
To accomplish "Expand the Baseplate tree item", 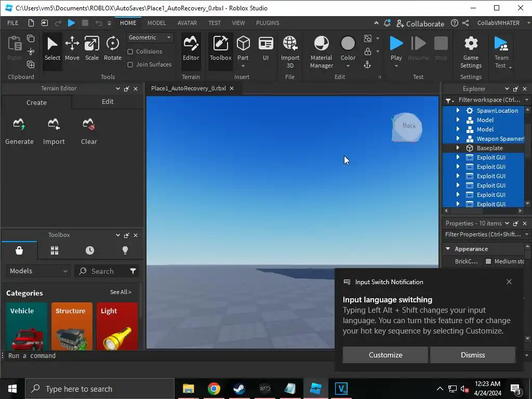I will pos(458,148).
